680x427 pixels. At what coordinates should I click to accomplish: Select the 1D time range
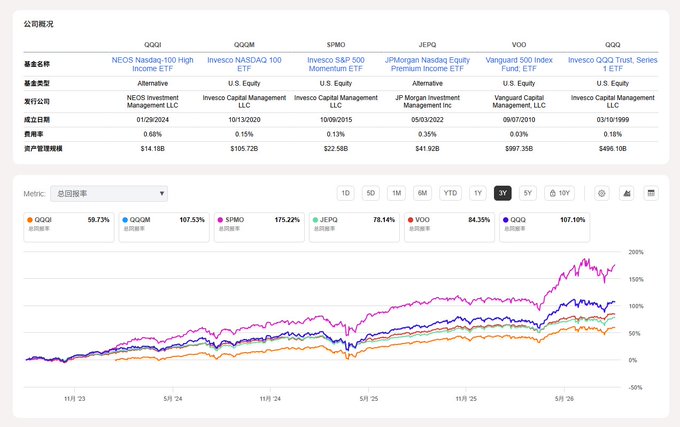point(346,193)
